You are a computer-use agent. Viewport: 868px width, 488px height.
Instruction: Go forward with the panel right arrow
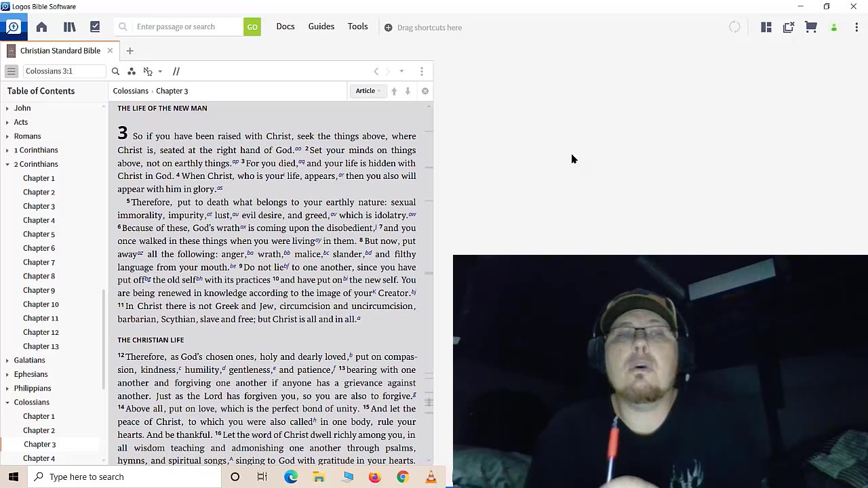point(388,71)
